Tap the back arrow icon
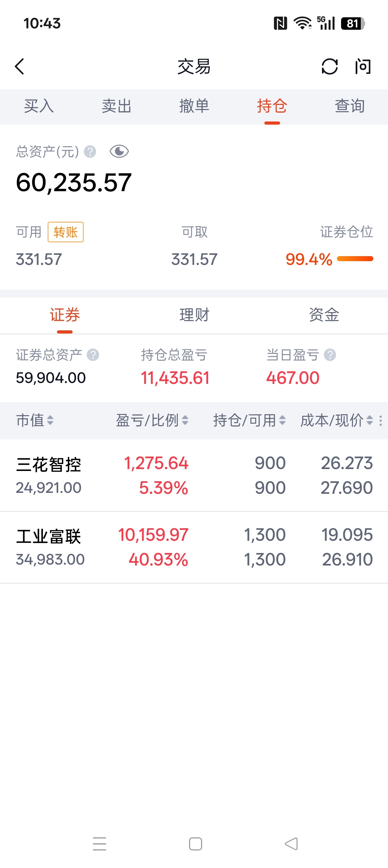The height and width of the screenshot is (868, 388). pyautogui.click(x=19, y=66)
